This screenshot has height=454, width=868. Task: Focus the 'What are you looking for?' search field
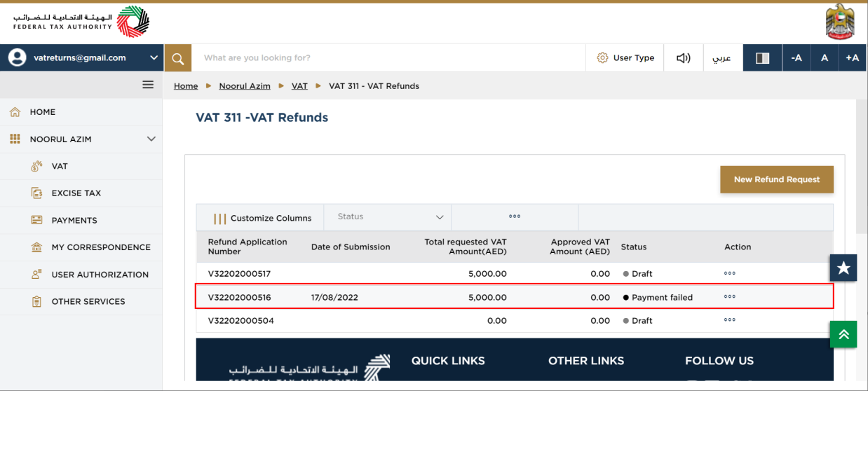coord(388,58)
